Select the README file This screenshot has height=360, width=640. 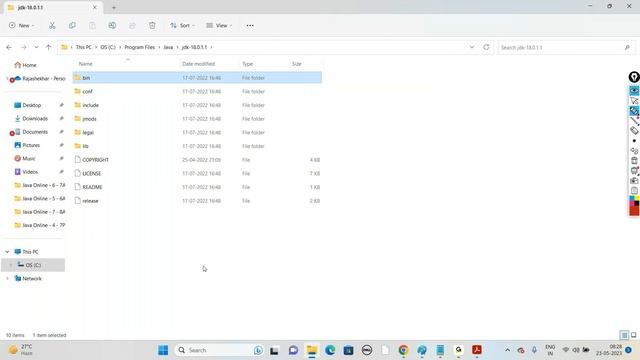(197, 187)
